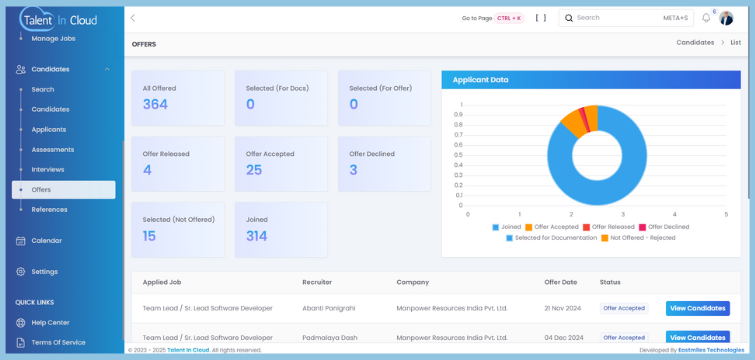This screenshot has width=755, height=360.
Task: Click the Candidates people icon in the sidebar
Action: pos(21,69)
